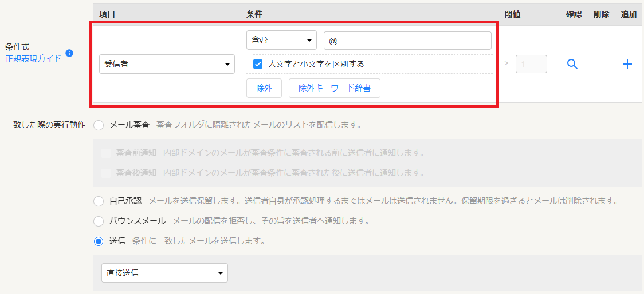Click the plus add-condition icon
The image size is (644, 294).
pos(627,64)
